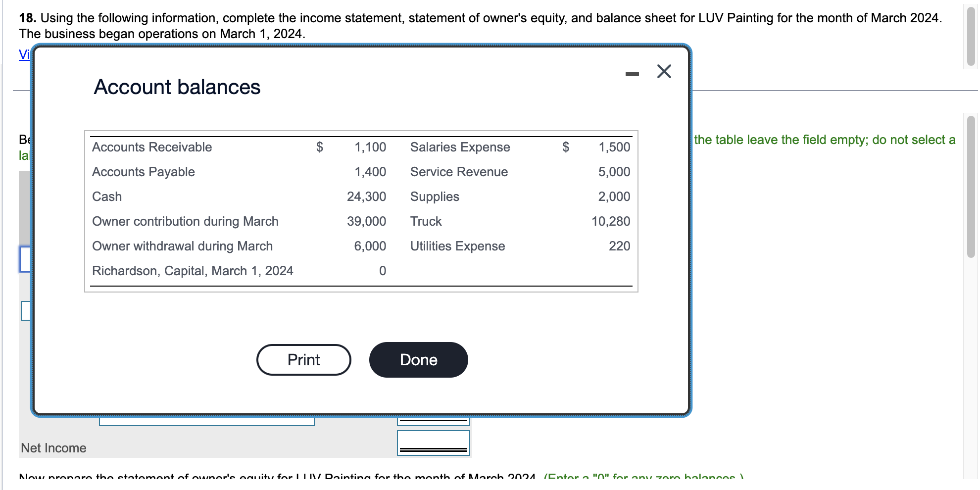Viewport: 980px width, 490px height.
Task: Click the empty checkbox field on the left edge
Action: coord(24,311)
